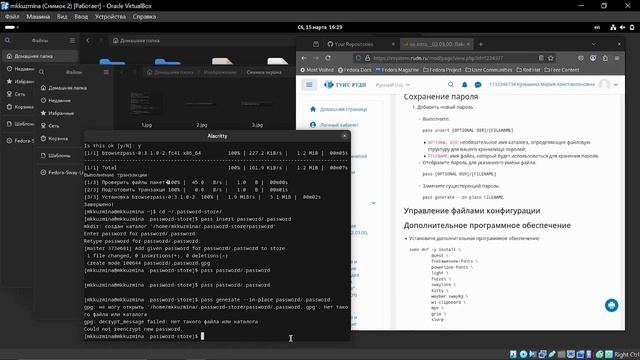Select Сеть in the rear Files sidebar
This screenshot has width=640, height=360.
(x=16, y=94)
